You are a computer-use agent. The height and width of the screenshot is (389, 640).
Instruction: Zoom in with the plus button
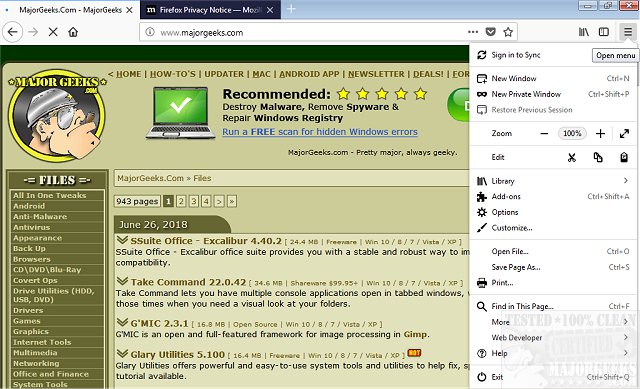click(x=600, y=133)
